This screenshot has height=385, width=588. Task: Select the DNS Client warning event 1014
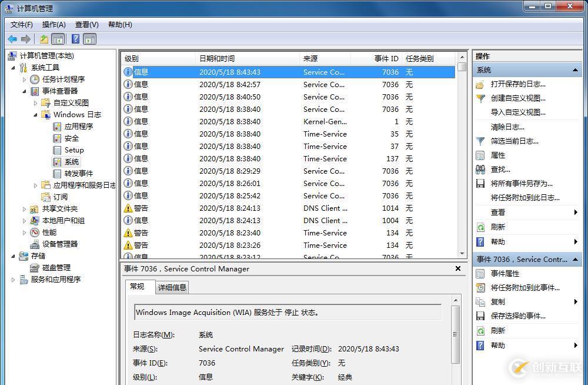pos(289,208)
